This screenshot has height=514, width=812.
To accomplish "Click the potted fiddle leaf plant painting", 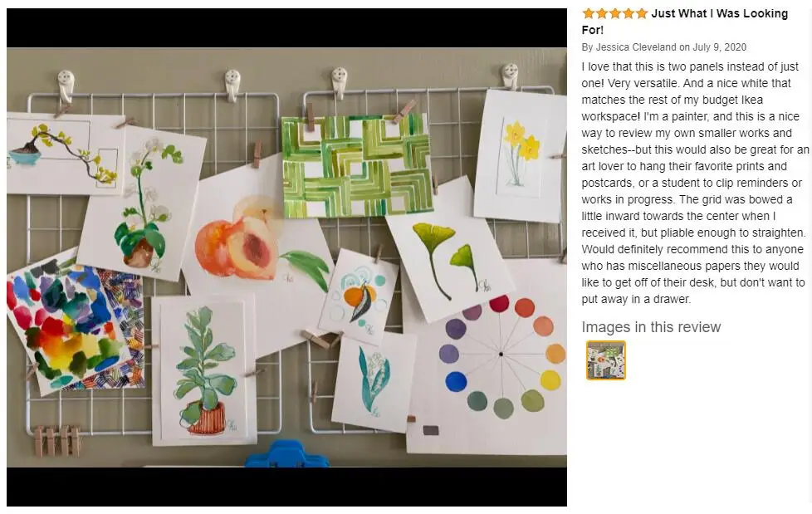I will (204, 370).
